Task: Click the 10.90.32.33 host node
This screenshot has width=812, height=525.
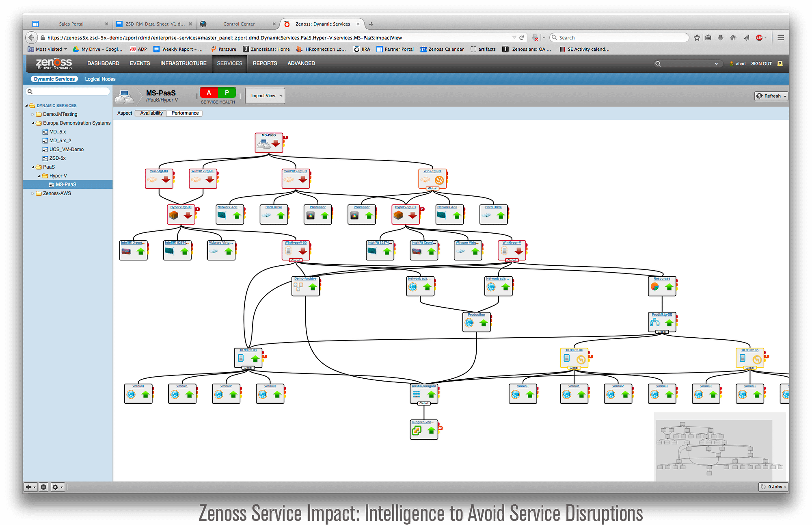Action: tap(248, 358)
